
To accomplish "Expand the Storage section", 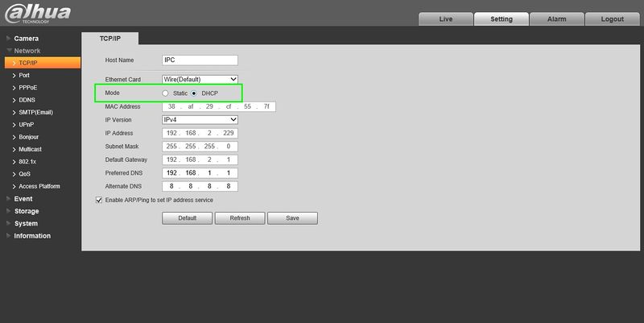I will point(27,211).
